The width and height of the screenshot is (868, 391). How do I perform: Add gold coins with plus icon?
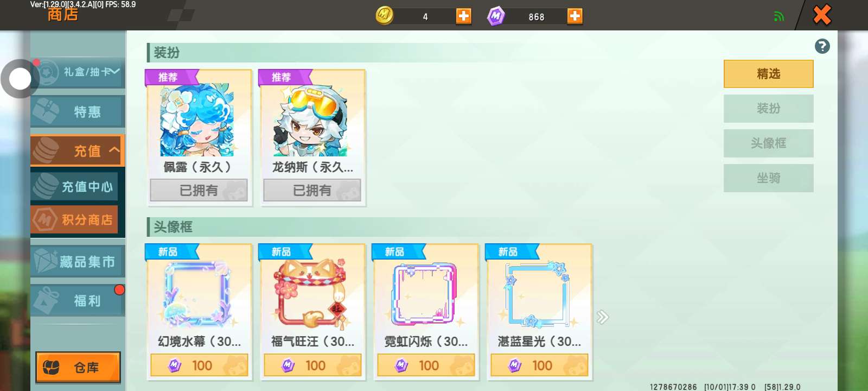[463, 16]
